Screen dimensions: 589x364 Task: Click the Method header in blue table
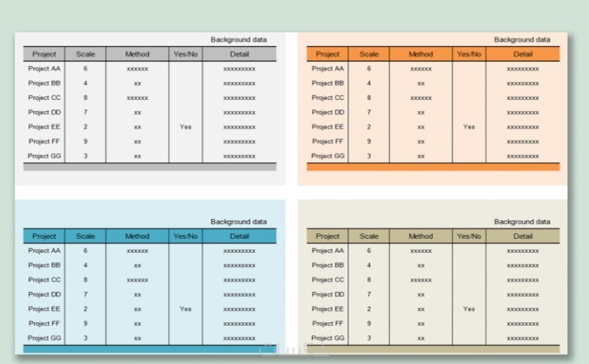pyautogui.click(x=137, y=236)
